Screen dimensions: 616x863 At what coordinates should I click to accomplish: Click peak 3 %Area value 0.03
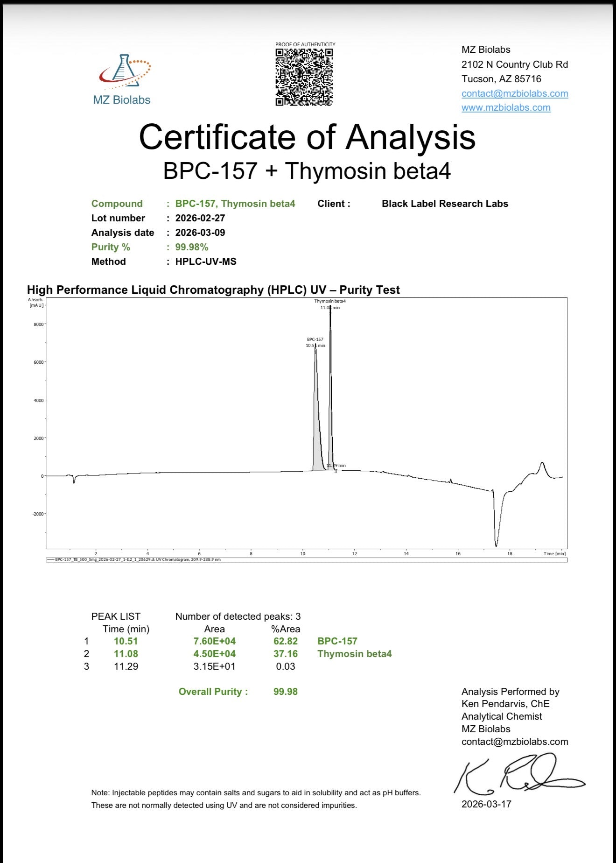coord(285,666)
